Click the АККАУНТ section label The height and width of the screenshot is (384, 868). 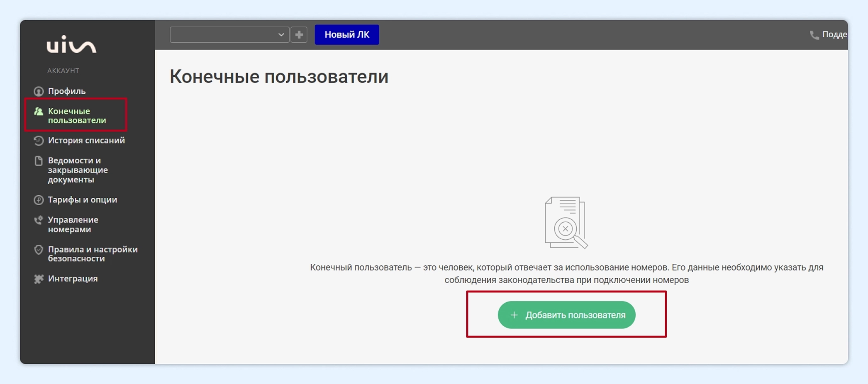[63, 71]
